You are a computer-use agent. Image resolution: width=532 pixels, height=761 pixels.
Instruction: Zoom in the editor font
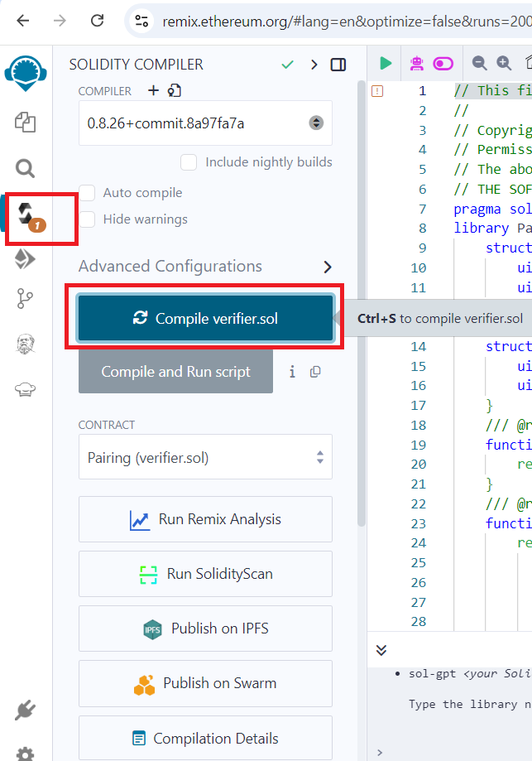coord(504,63)
